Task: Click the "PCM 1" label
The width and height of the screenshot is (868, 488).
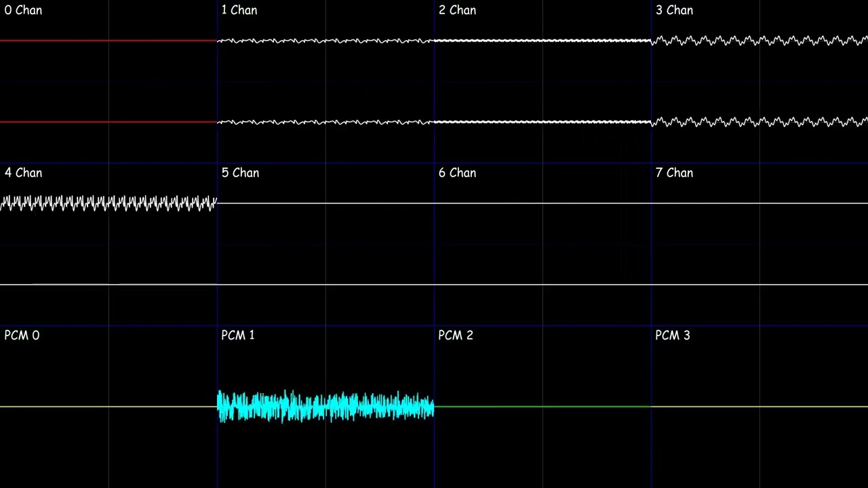Action: point(238,335)
